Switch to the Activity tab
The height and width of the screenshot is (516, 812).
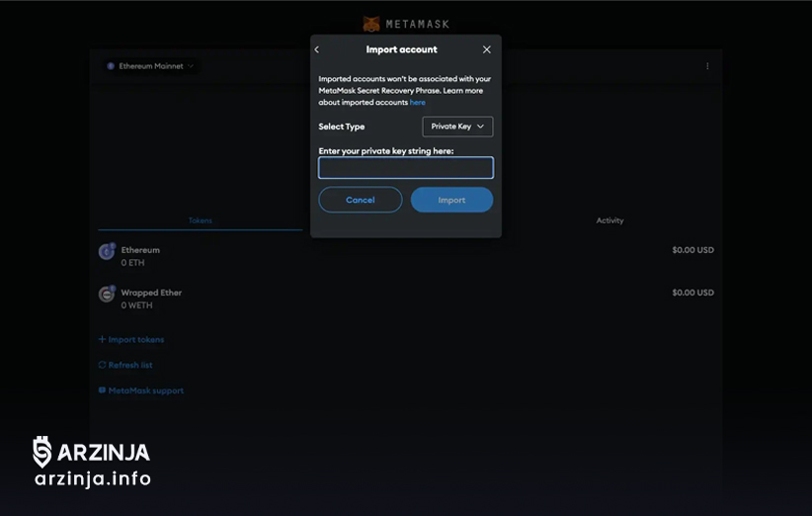point(609,220)
